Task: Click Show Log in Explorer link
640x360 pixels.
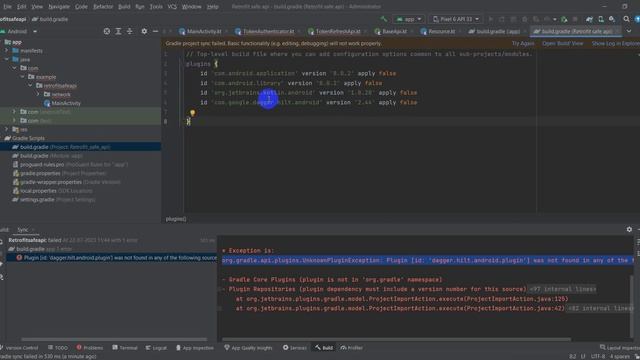Action: tap(616, 43)
